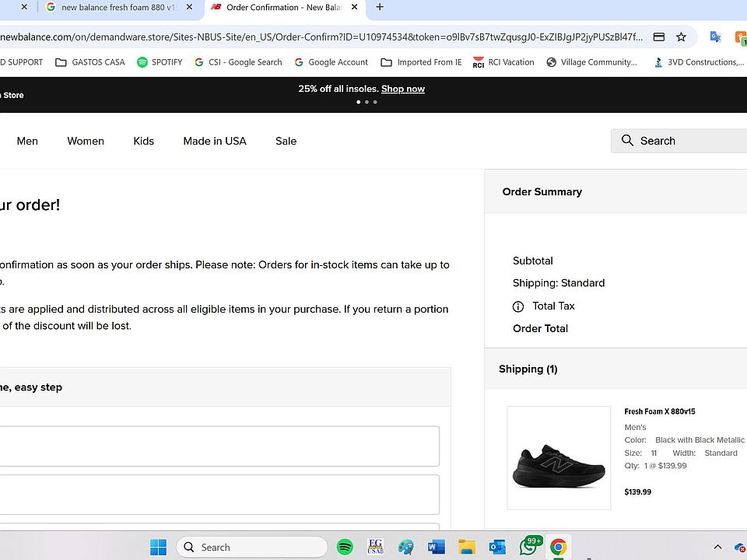The height and width of the screenshot is (560, 747).
Task: Click the newbalance.com address bar URL
Action: (321, 37)
